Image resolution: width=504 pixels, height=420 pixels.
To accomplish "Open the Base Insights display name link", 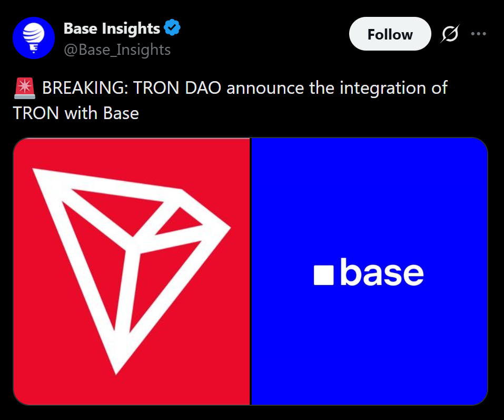I will pos(112,28).
